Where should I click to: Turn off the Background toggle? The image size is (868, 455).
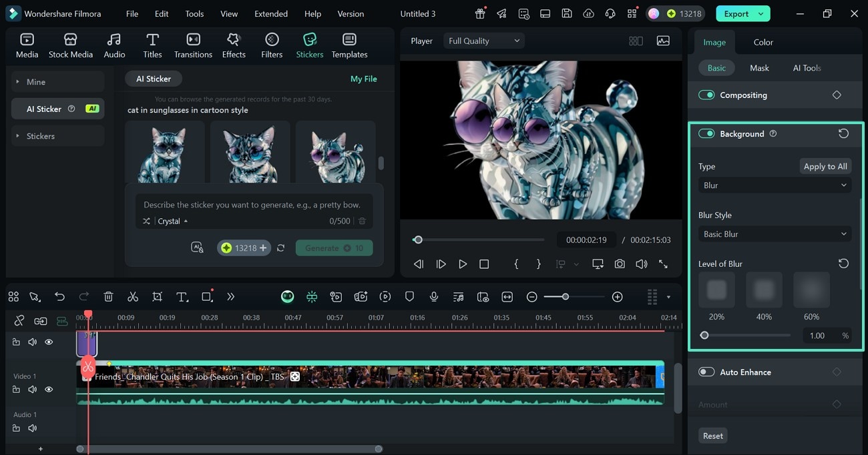pyautogui.click(x=706, y=133)
